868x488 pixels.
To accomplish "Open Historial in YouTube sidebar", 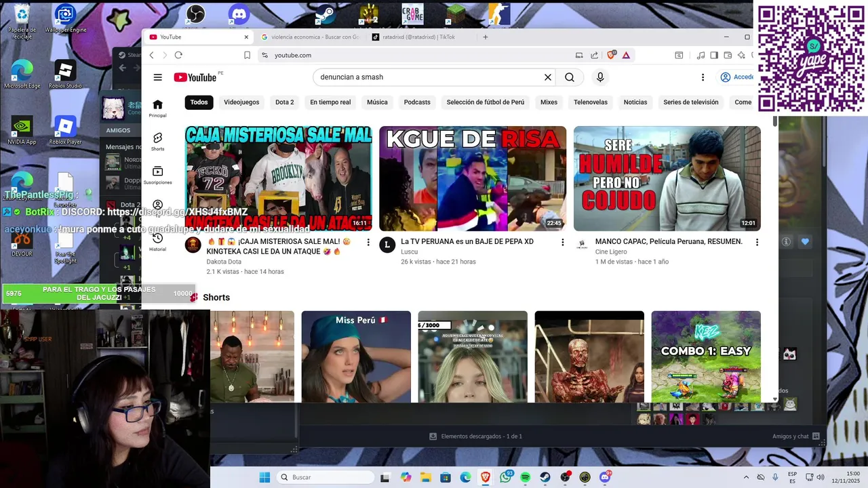I will point(157,242).
